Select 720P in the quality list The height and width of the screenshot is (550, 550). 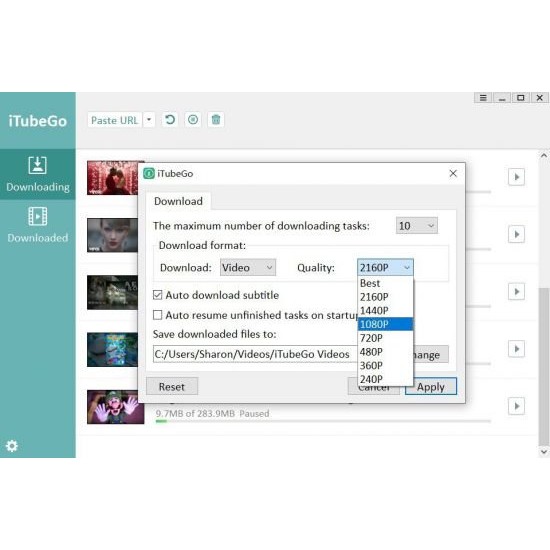(385, 338)
